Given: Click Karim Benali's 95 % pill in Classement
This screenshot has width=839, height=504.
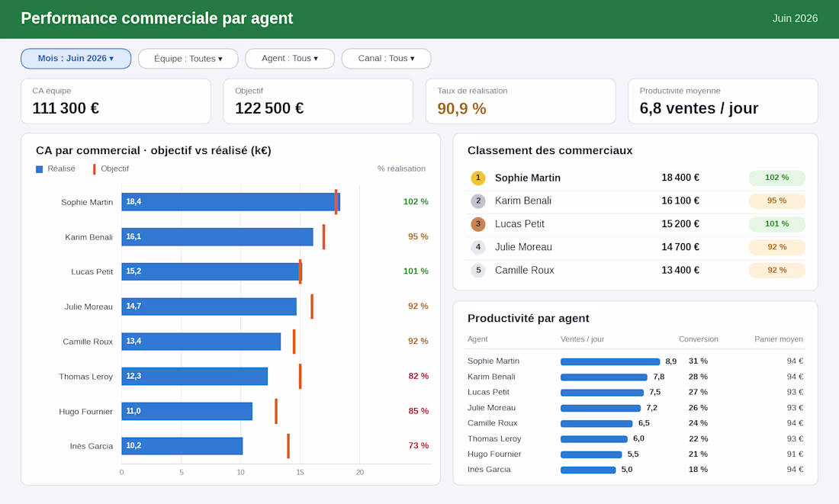Looking at the screenshot, I should point(777,201).
